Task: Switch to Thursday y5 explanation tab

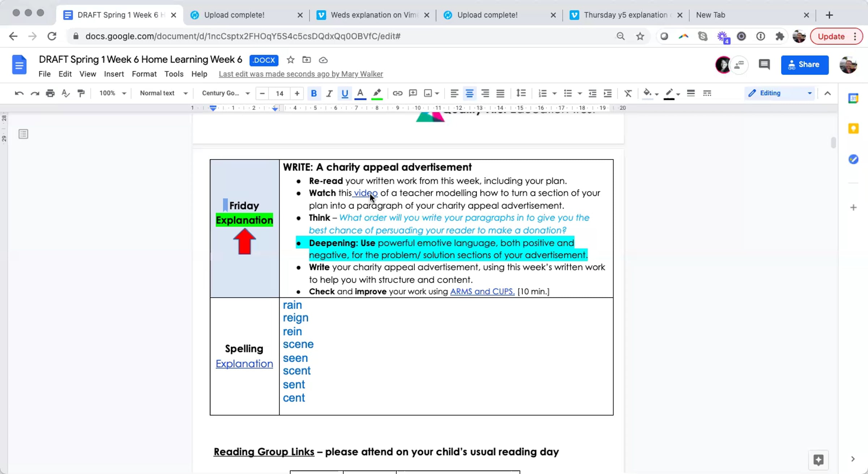Action: click(x=625, y=15)
